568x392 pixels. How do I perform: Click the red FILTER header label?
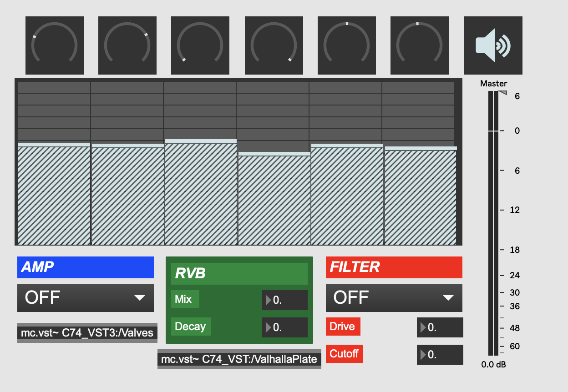point(394,267)
